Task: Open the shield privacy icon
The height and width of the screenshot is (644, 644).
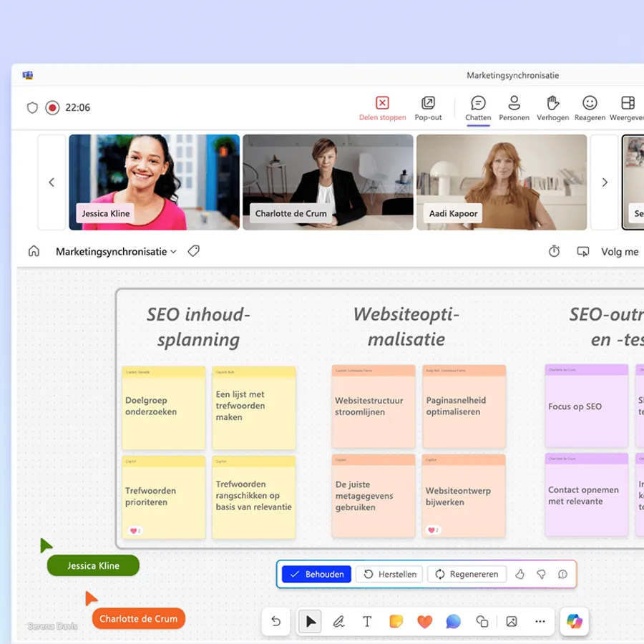Action: [32, 107]
